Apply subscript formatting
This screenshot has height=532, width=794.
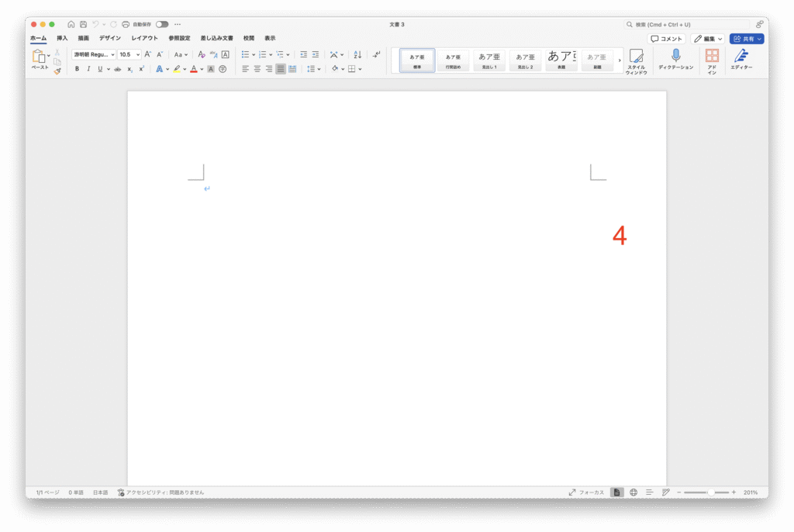pyautogui.click(x=129, y=69)
